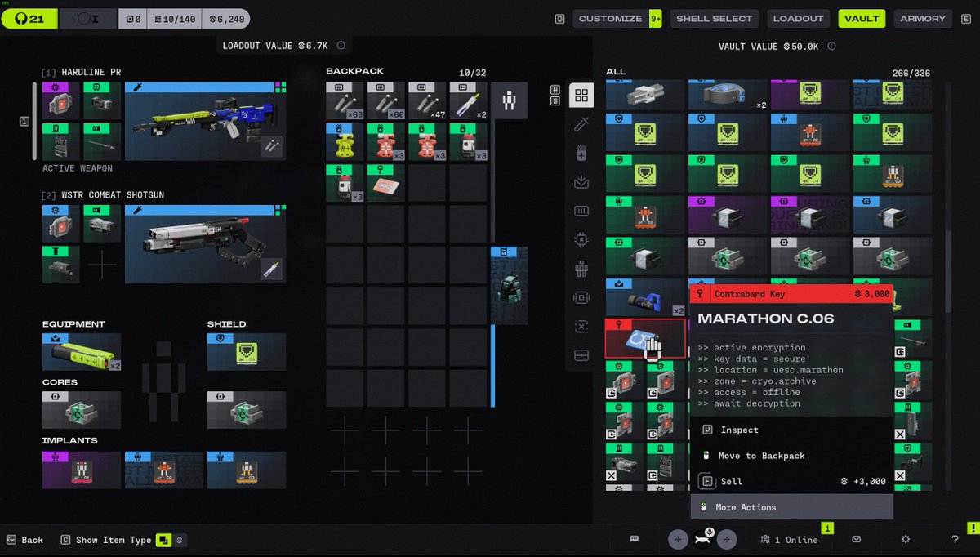The width and height of the screenshot is (980, 557).
Task: Filter vault by cores icon
Action: click(581, 297)
